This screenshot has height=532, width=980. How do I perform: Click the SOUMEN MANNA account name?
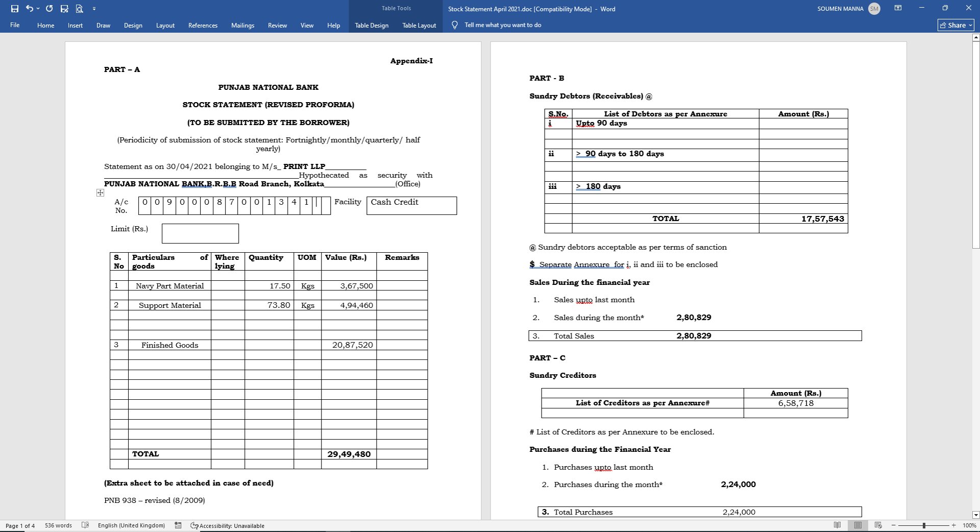[840, 9]
